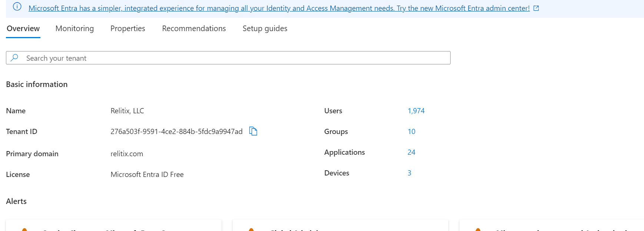This screenshot has width=644, height=231.
Task: Open the Microsoft Entra admin center link
Action: (279, 8)
